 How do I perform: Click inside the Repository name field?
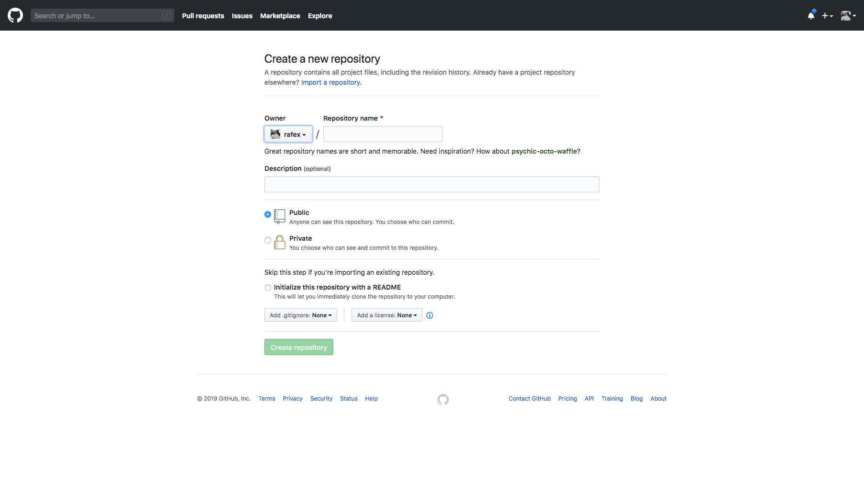click(x=383, y=134)
